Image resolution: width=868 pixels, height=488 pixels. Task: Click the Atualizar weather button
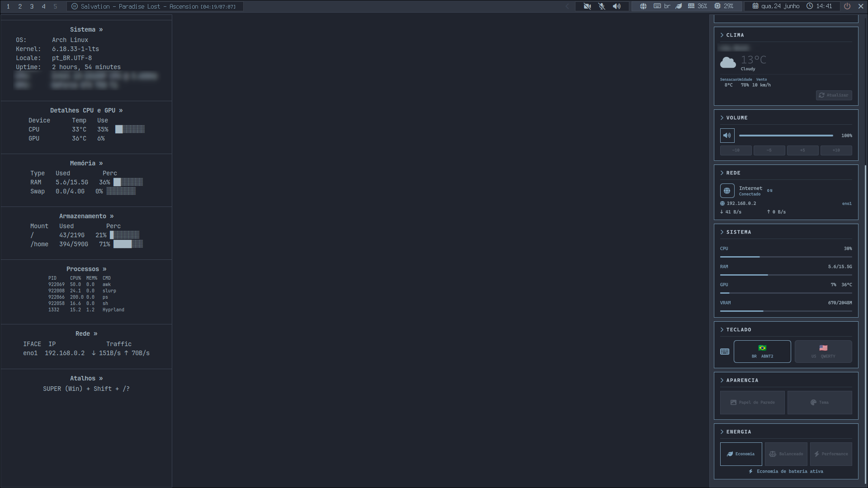click(x=834, y=95)
